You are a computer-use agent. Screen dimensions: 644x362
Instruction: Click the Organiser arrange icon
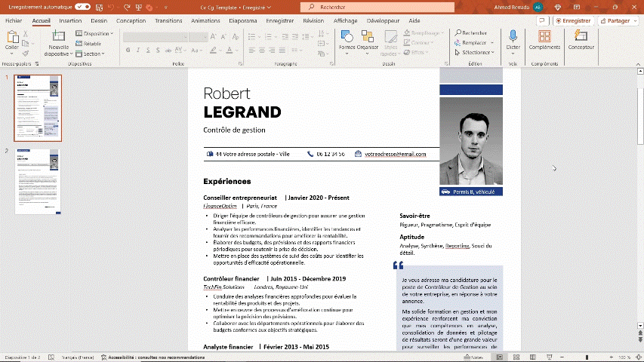(x=368, y=38)
